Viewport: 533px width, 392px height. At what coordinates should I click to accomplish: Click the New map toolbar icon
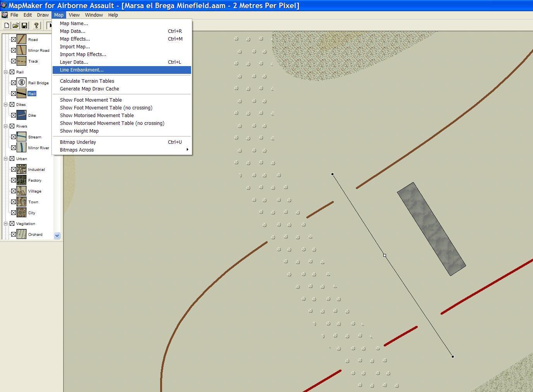click(x=7, y=26)
